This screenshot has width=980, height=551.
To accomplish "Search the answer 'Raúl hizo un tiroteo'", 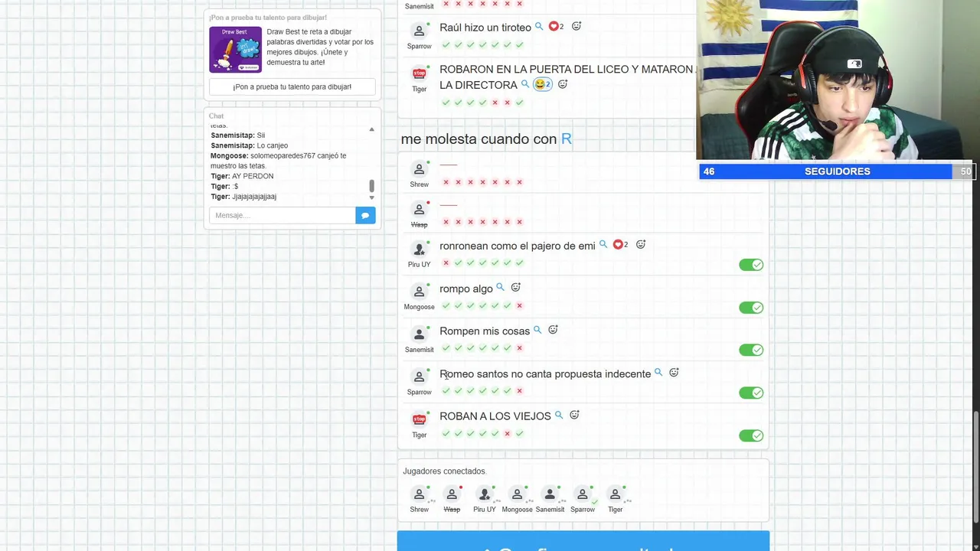I will (x=539, y=26).
